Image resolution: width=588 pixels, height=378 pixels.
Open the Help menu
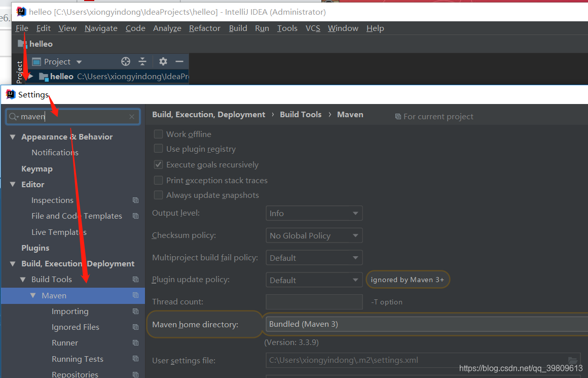[375, 28]
